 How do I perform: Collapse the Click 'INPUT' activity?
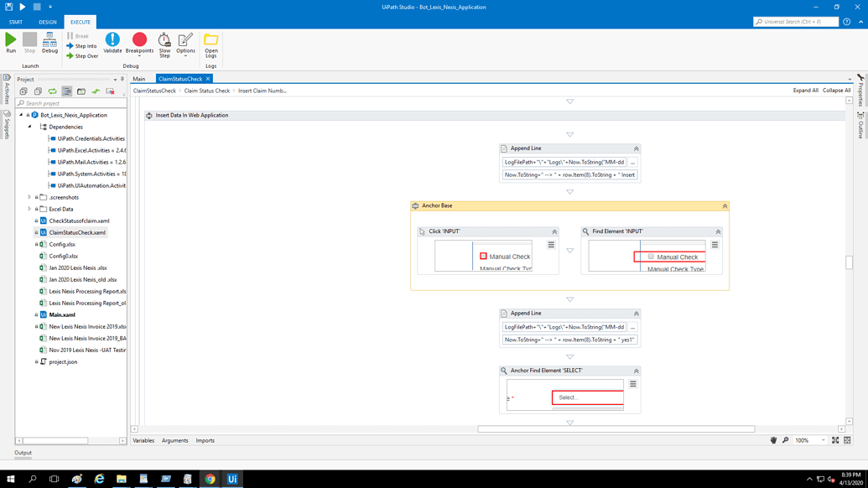click(x=554, y=231)
